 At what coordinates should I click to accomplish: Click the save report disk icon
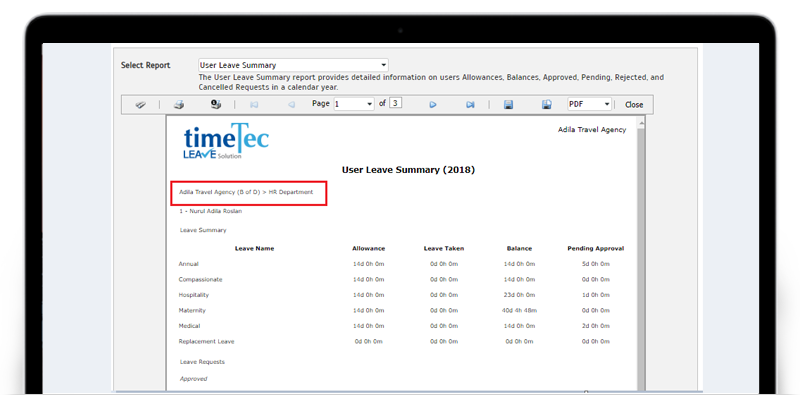(508, 105)
